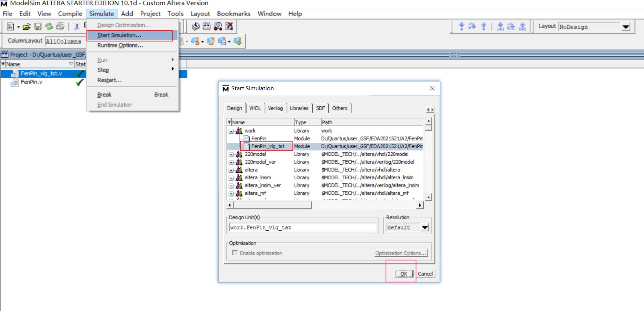Click the Print toolbar icon
644x311 pixels.
[60, 26]
